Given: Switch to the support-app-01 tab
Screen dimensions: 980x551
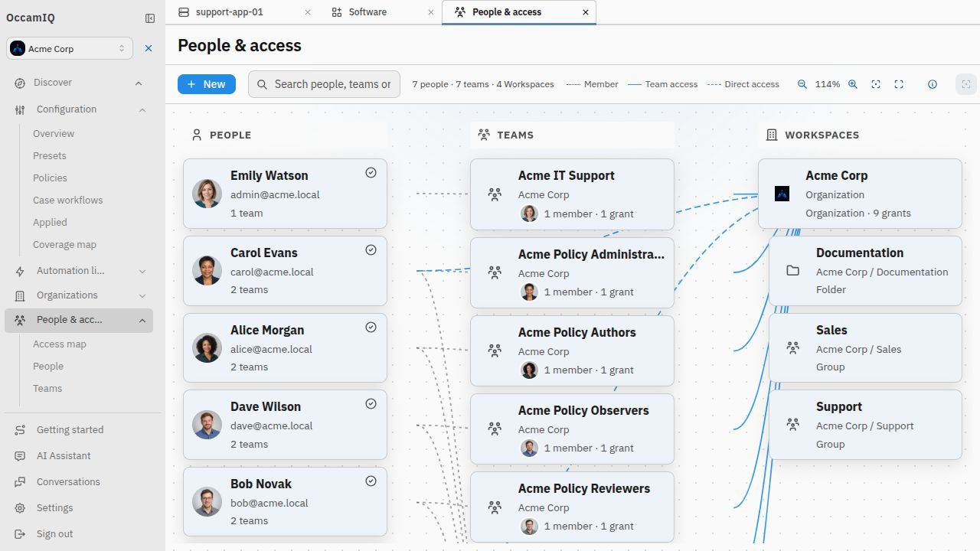Looking at the screenshot, I should [x=229, y=12].
